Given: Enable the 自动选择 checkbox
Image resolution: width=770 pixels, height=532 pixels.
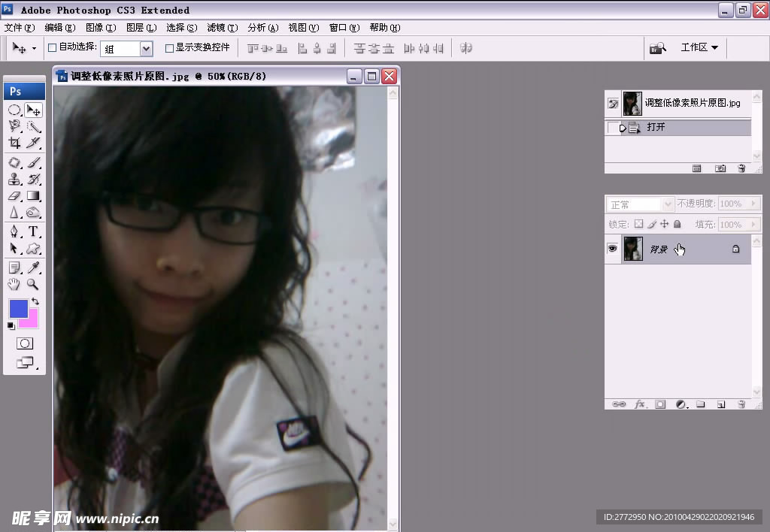Looking at the screenshot, I should 52,47.
